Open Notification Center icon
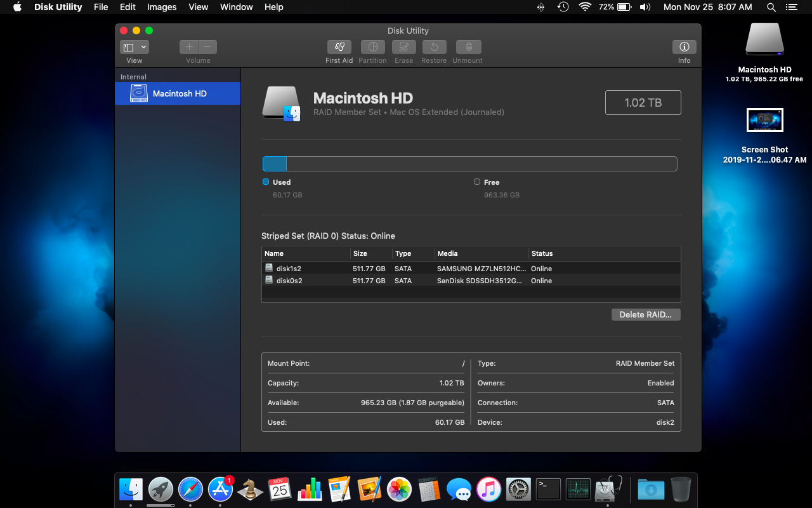Screen dimensions: 812x508 (791, 7)
